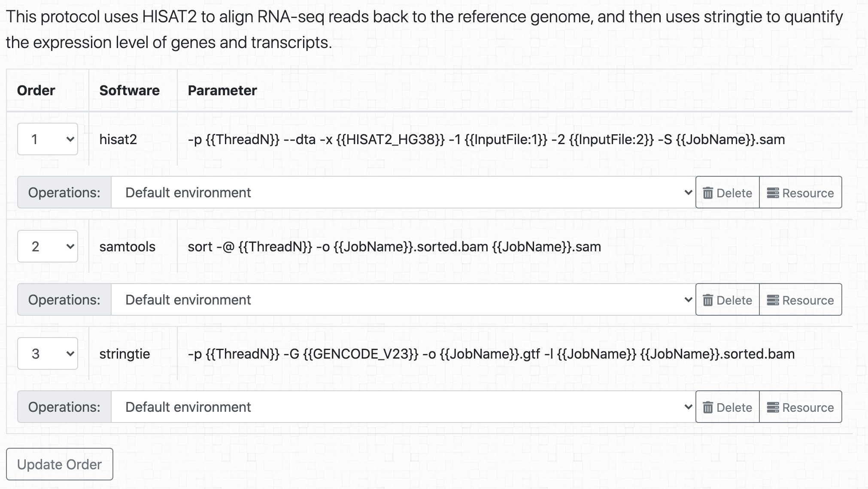The height and width of the screenshot is (489, 868).
Task: Click trash icon on samtools step
Action: (708, 300)
